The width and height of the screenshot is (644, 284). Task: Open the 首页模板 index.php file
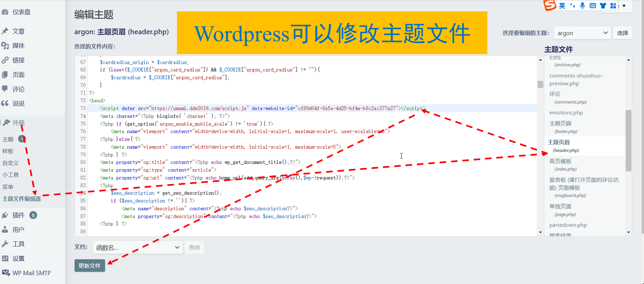pos(563,165)
